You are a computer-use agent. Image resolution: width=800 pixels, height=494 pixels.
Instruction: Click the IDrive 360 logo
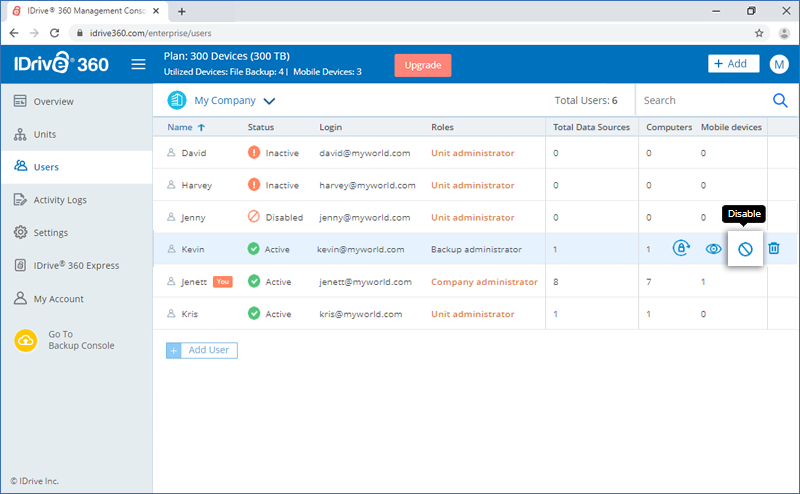[x=61, y=64]
